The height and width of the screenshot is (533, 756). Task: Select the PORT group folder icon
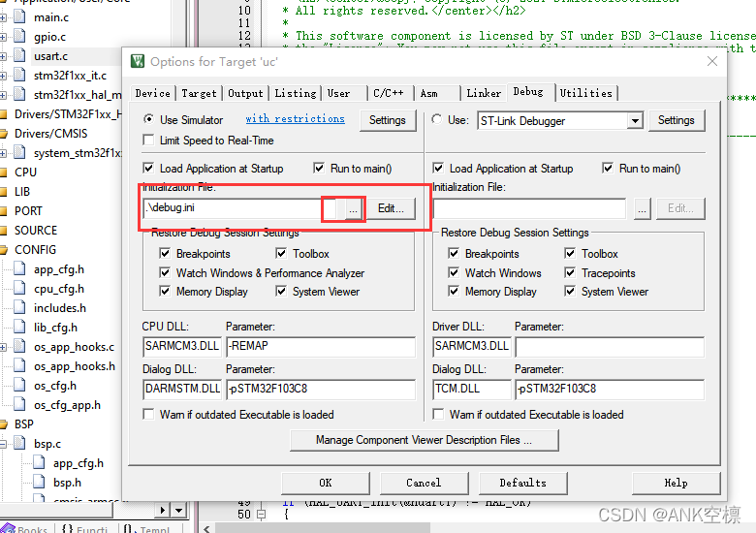tap(4, 210)
